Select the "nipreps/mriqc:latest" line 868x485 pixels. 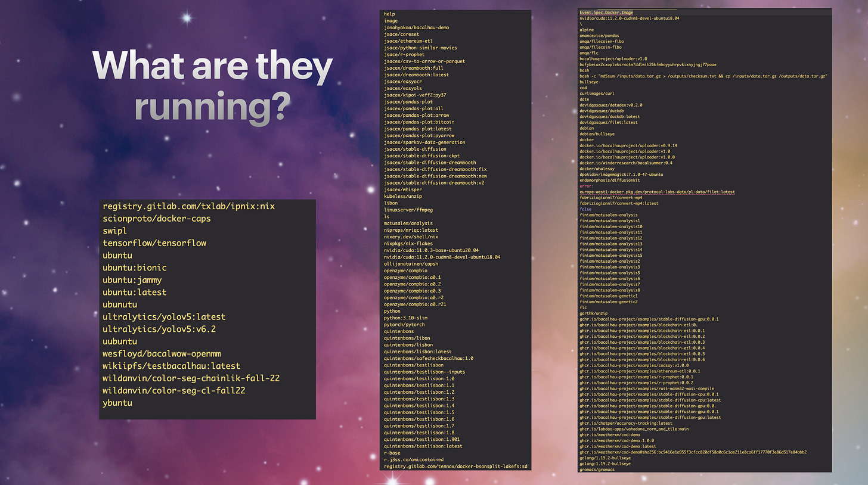pyautogui.click(x=411, y=230)
